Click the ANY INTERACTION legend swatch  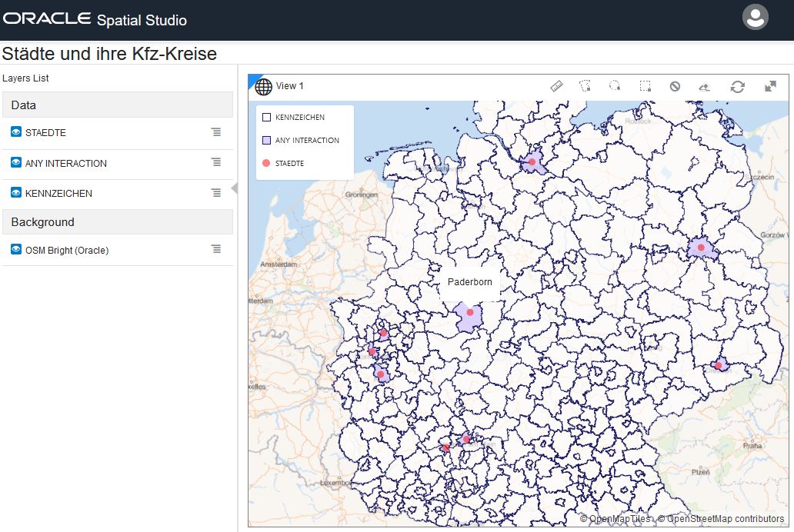click(266, 140)
